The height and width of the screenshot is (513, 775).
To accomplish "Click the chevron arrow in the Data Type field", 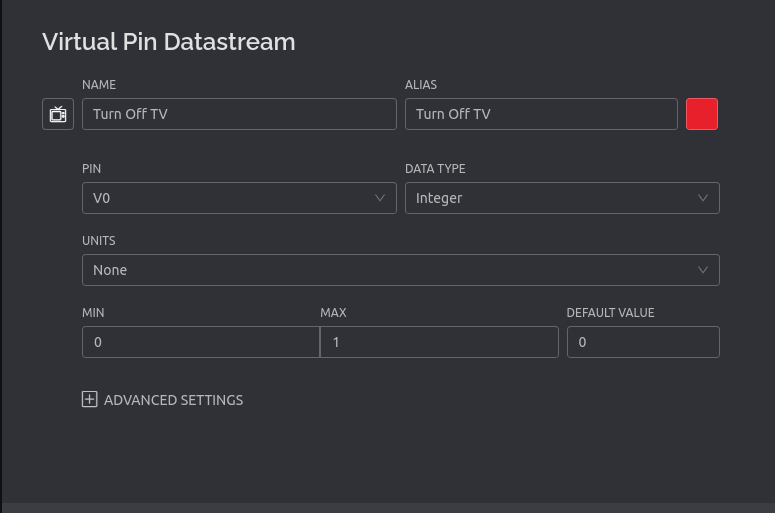I will (x=703, y=198).
